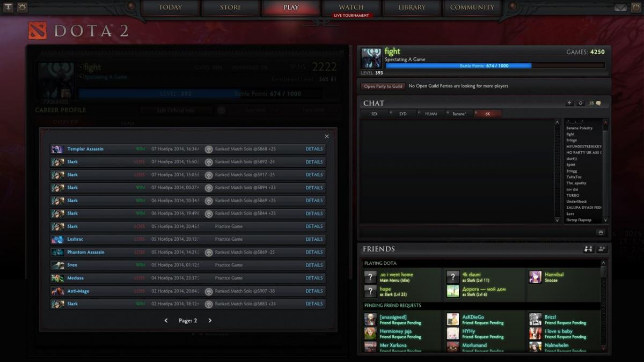Close the match history popup
The image size is (644, 362).
pos(327,137)
